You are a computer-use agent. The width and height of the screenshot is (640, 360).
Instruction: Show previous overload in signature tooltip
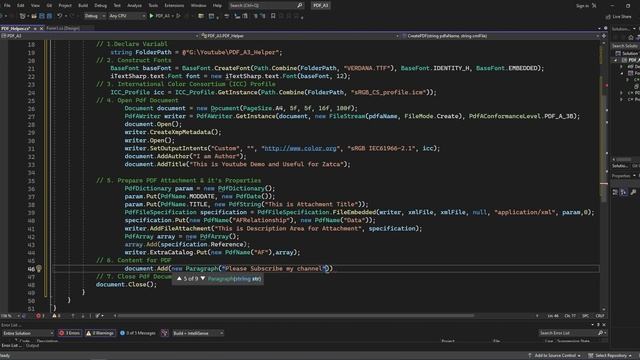click(x=179, y=278)
